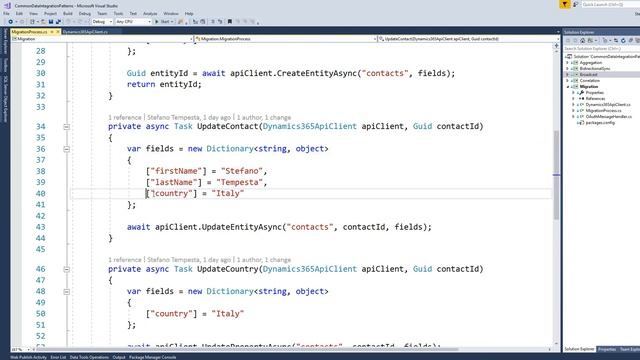Viewport: 640px width, 360px height.
Task: Open the Project menu
Action: coord(51,13)
